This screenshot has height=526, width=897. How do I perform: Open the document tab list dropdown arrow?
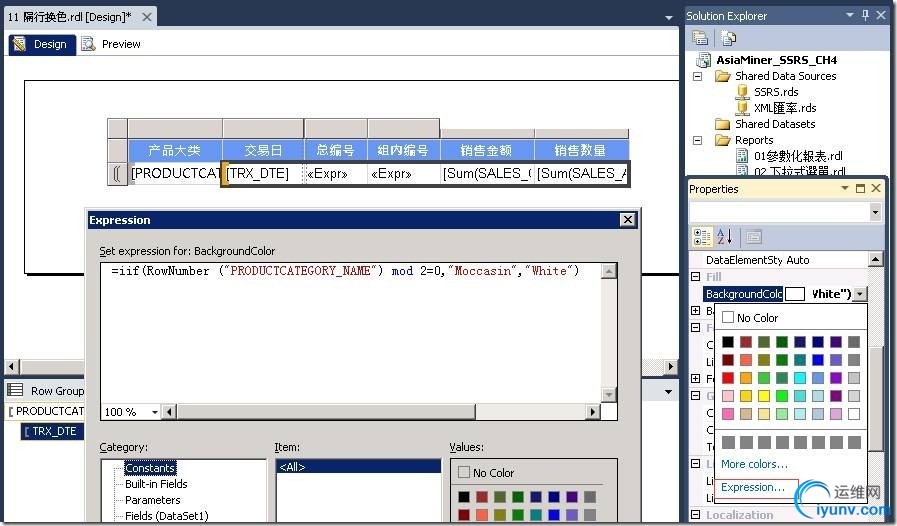point(668,18)
